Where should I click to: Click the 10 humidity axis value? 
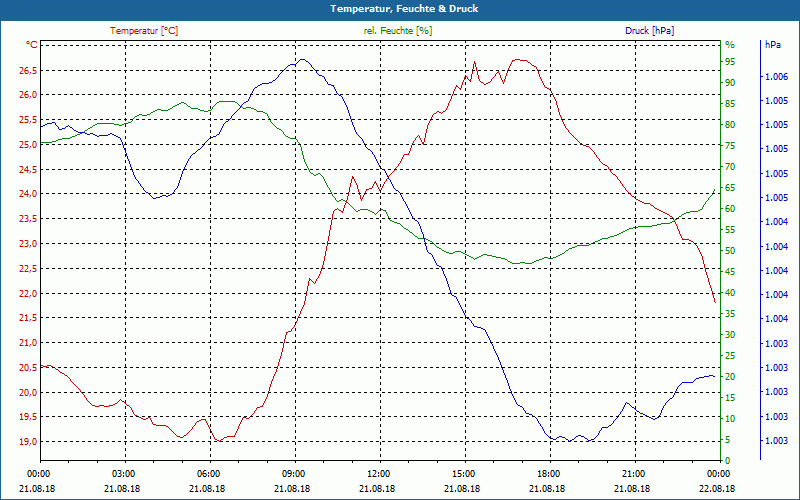click(x=730, y=419)
